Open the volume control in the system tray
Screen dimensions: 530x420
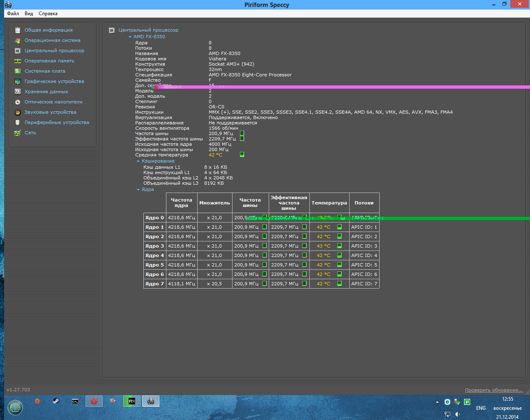(x=457, y=414)
